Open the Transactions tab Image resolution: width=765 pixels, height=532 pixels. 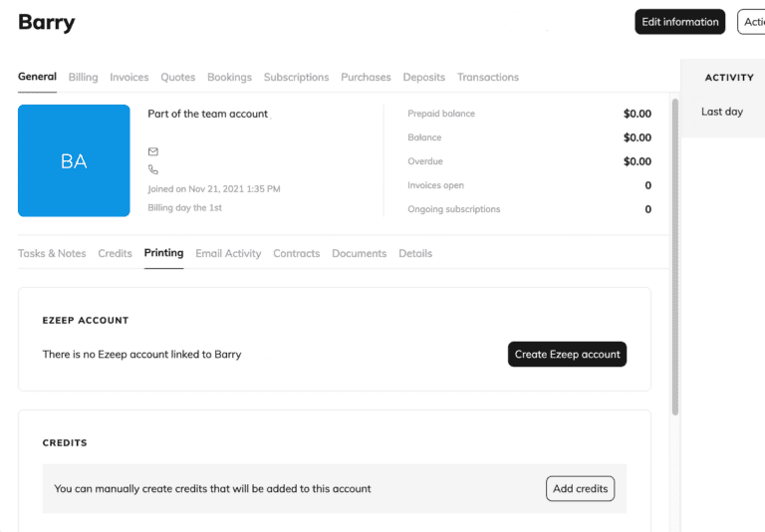coord(487,77)
